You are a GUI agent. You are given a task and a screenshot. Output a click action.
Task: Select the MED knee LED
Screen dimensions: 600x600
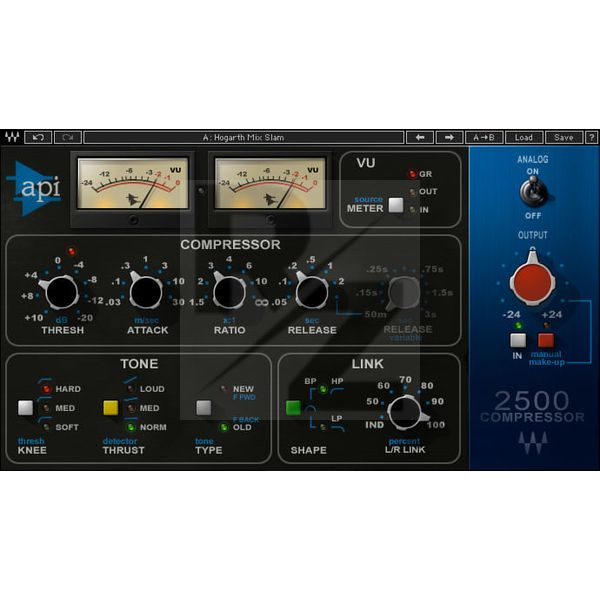(x=46, y=408)
